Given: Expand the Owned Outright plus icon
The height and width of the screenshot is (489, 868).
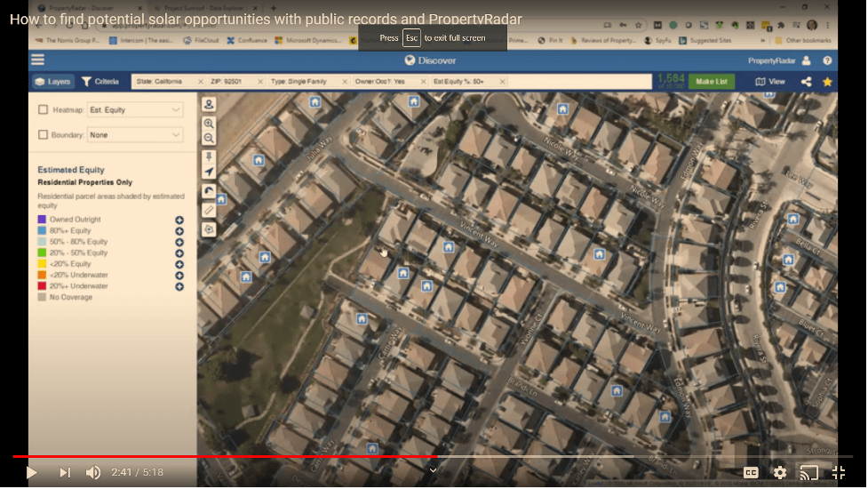Looking at the screenshot, I should click(179, 220).
